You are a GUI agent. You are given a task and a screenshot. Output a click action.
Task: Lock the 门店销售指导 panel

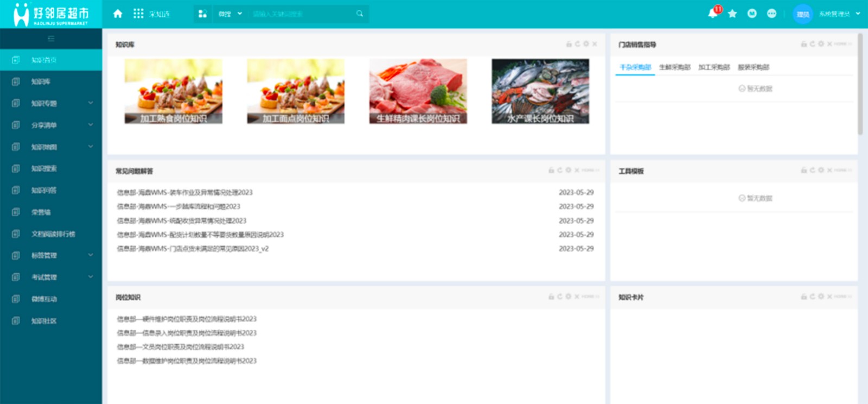pyautogui.click(x=804, y=44)
